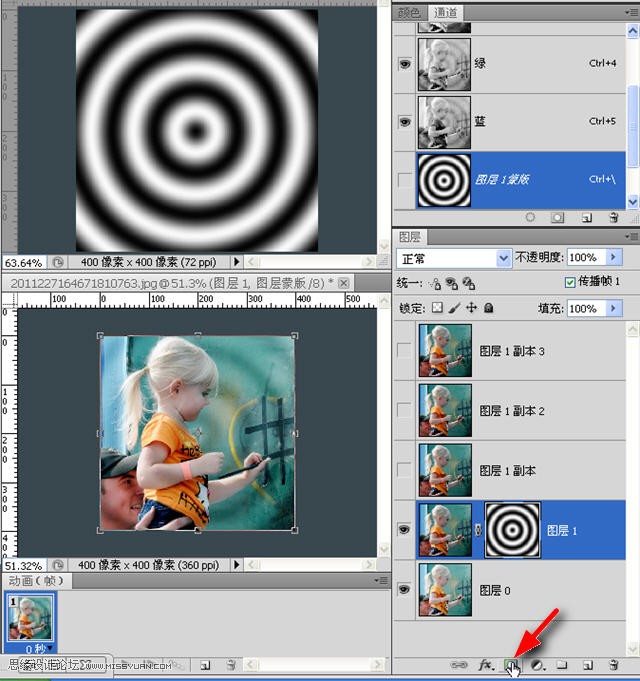
Task: Open the Channels panel flyout menu
Action: pyautogui.click(x=632, y=12)
